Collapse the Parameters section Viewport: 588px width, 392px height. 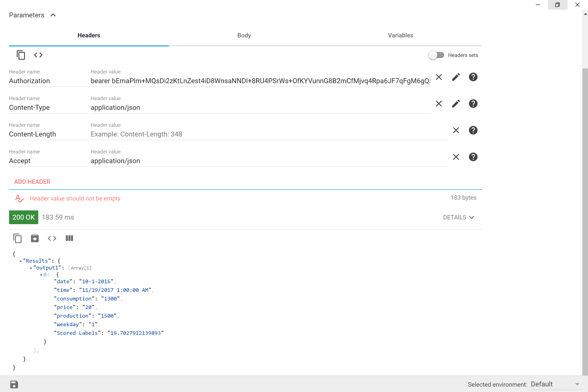53,15
